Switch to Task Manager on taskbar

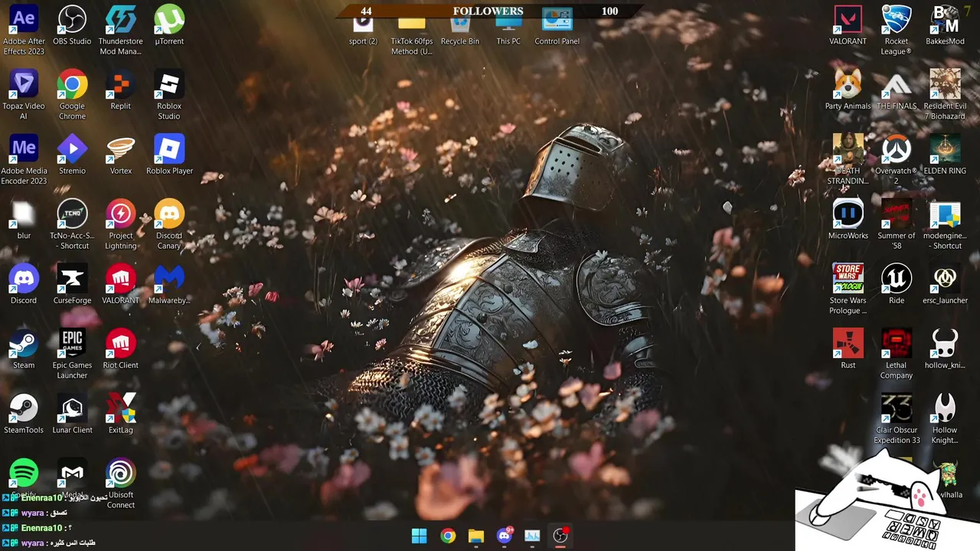[532, 536]
